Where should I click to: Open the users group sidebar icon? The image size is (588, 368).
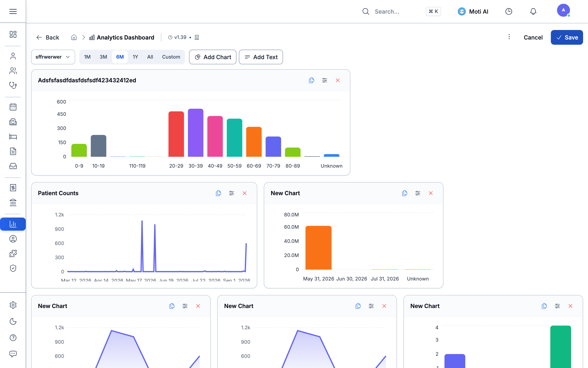coord(13,71)
